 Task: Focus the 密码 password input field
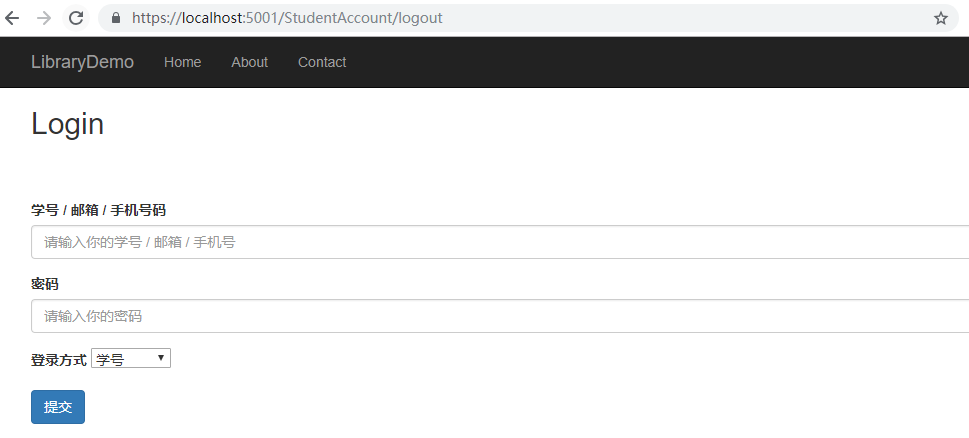(x=500, y=316)
